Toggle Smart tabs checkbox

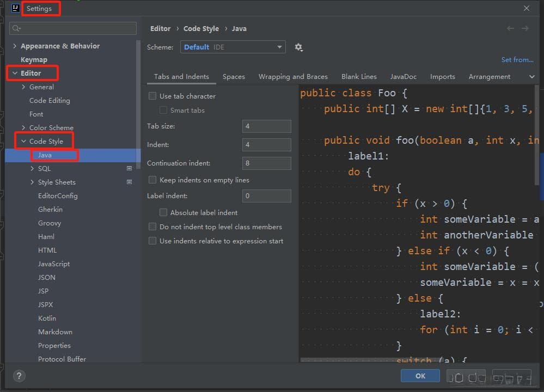tap(163, 110)
